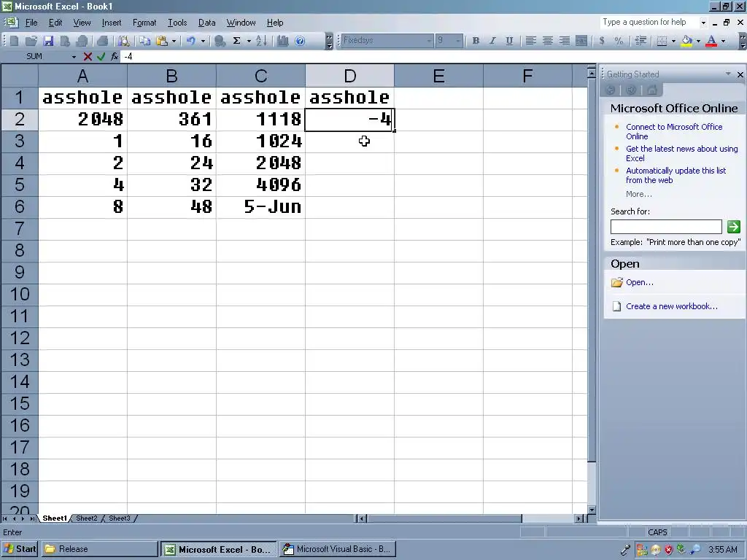Open the font size 9 dropdown
The height and width of the screenshot is (560, 747).
coord(458,41)
